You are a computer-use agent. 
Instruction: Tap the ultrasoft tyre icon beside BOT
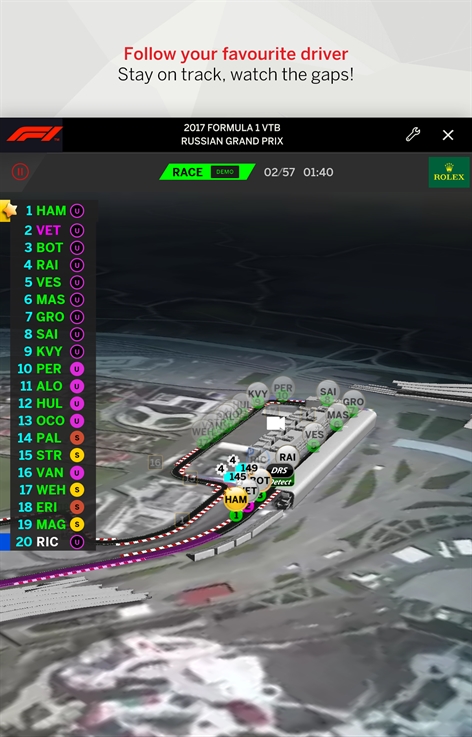(77, 248)
